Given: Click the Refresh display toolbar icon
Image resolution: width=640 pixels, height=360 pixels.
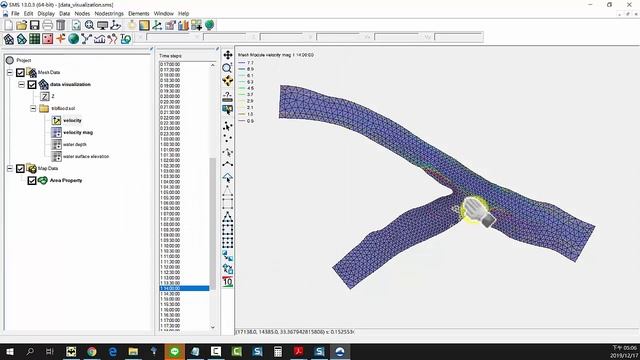Looking at the screenshot, I should [x=76, y=25].
